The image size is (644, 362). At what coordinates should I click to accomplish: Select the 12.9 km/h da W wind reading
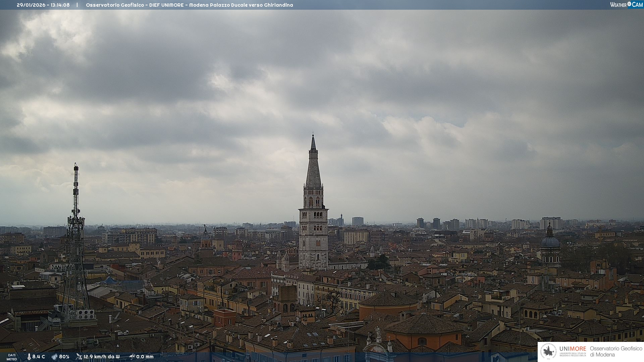[101, 357]
